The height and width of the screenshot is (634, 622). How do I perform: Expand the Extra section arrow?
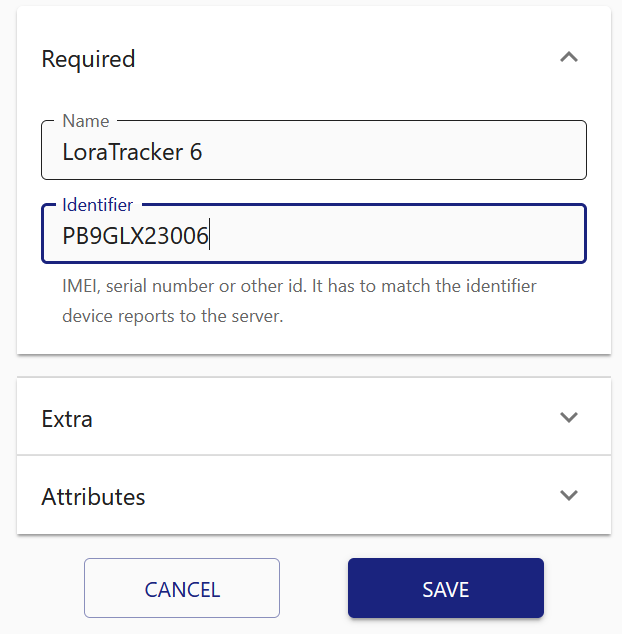point(569,417)
